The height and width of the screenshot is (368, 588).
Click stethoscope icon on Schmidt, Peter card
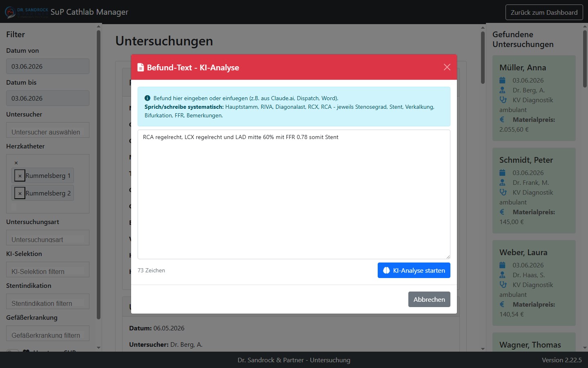(503, 192)
